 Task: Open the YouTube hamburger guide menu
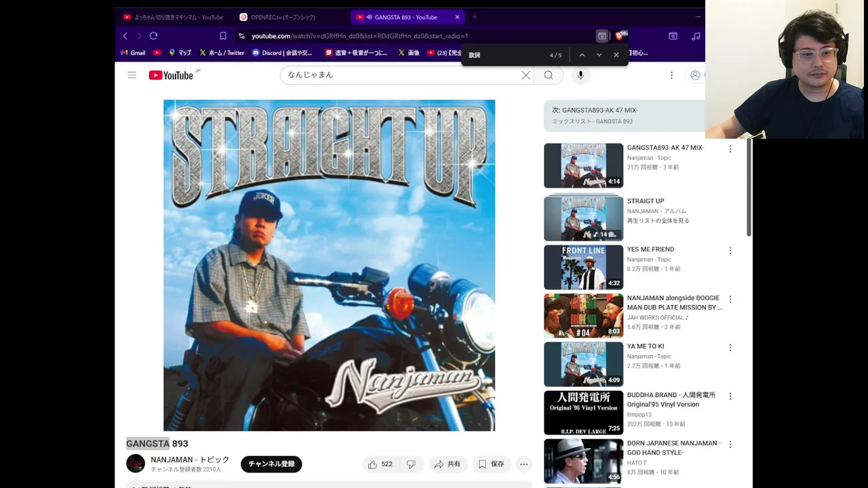[132, 75]
